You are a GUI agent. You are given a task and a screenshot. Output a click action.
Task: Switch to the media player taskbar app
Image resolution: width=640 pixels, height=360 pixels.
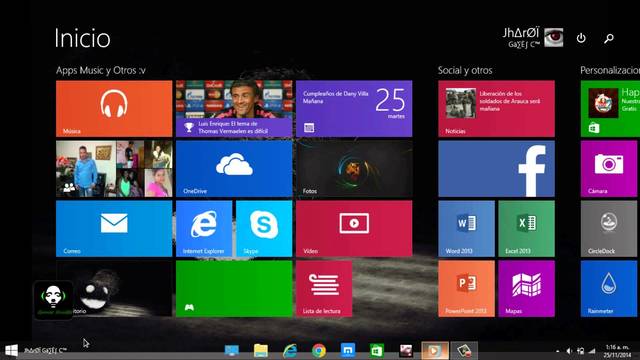434,350
